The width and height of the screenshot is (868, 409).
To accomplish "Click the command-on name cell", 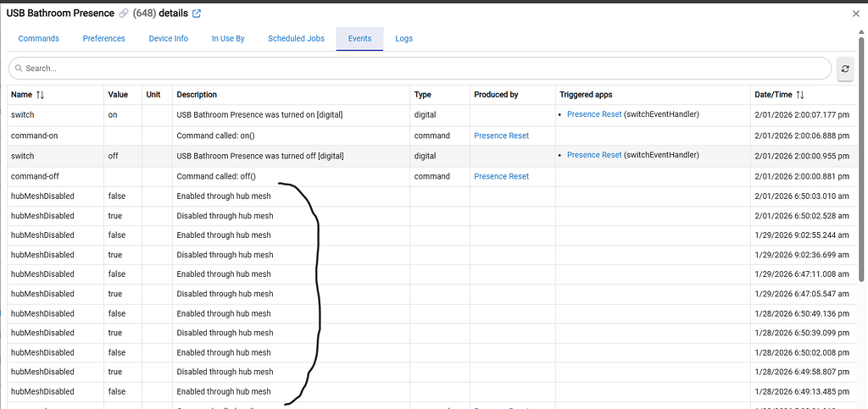I will point(34,135).
